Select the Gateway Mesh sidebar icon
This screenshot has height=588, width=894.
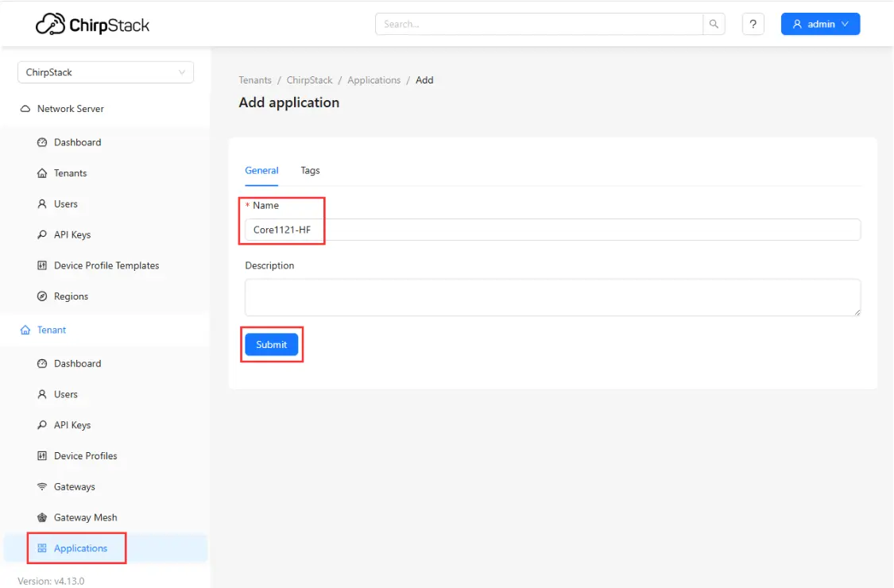[43, 517]
